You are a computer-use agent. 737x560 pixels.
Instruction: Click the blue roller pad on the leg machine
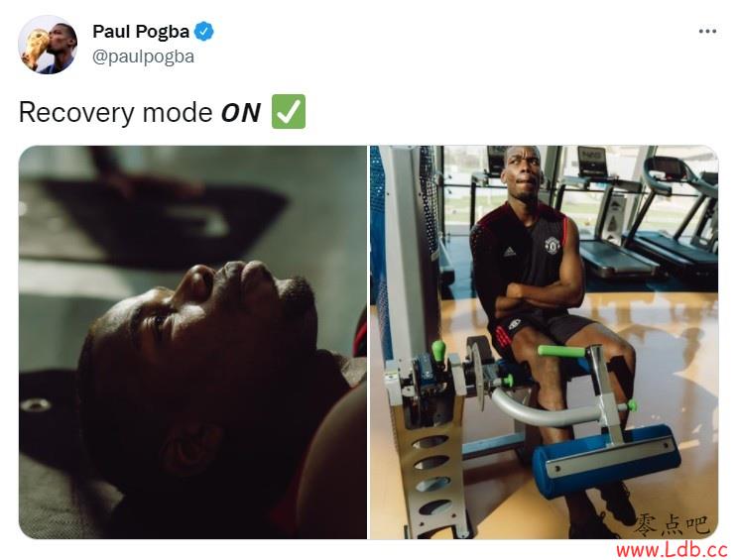(x=607, y=461)
